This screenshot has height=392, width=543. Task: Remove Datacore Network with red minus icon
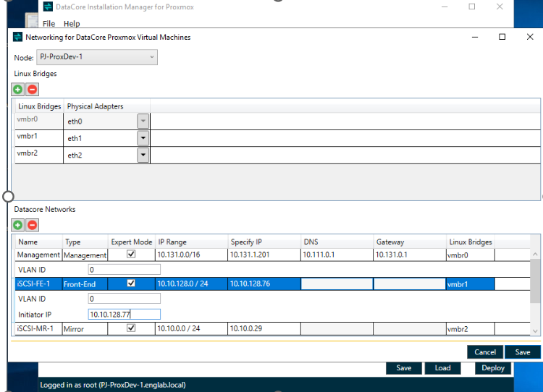point(32,225)
